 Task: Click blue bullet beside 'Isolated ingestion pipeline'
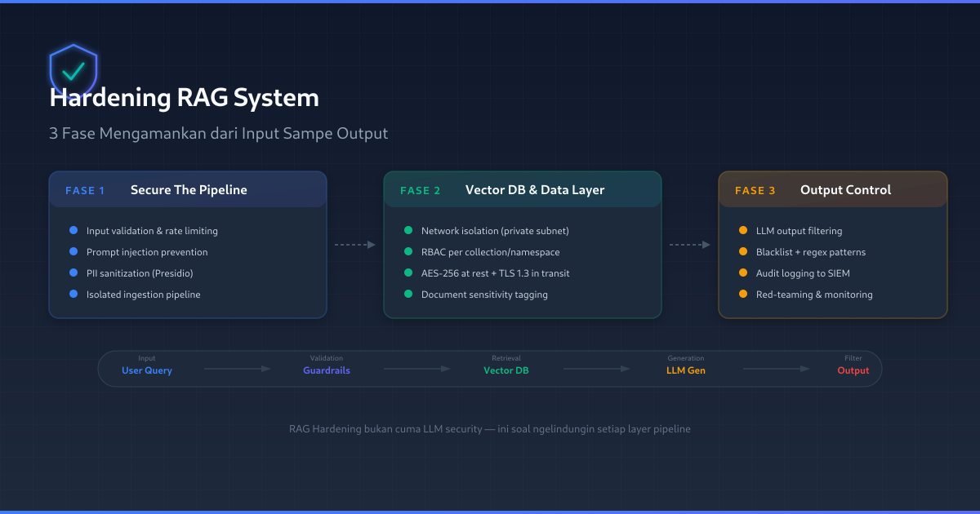(73, 295)
